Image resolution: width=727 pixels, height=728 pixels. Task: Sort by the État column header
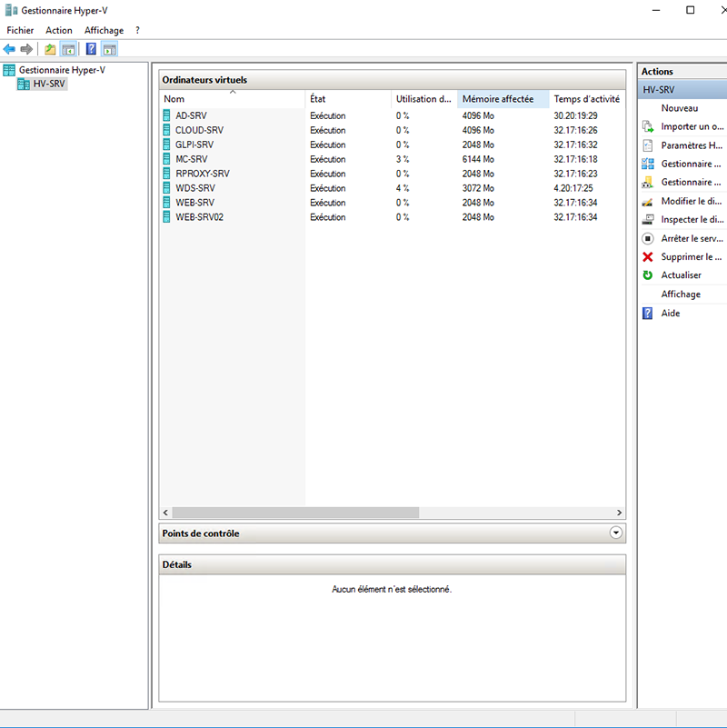(348, 98)
